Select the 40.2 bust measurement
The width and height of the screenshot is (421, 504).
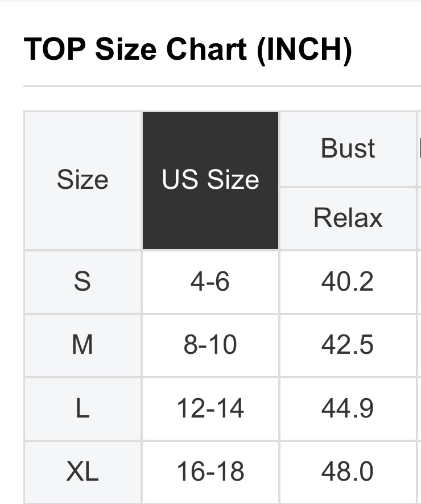coord(348,282)
